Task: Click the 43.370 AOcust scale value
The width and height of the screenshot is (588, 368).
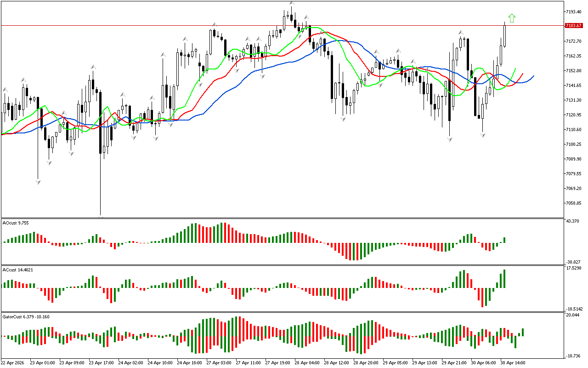Action: pyautogui.click(x=573, y=222)
